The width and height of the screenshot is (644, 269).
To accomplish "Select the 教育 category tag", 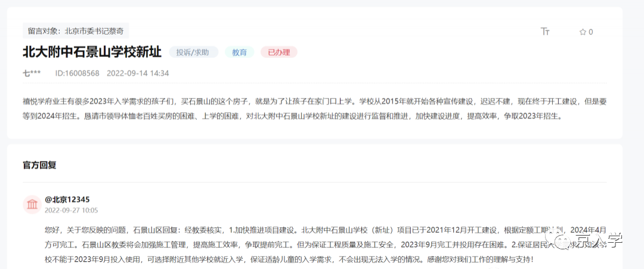I will click(x=240, y=52).
